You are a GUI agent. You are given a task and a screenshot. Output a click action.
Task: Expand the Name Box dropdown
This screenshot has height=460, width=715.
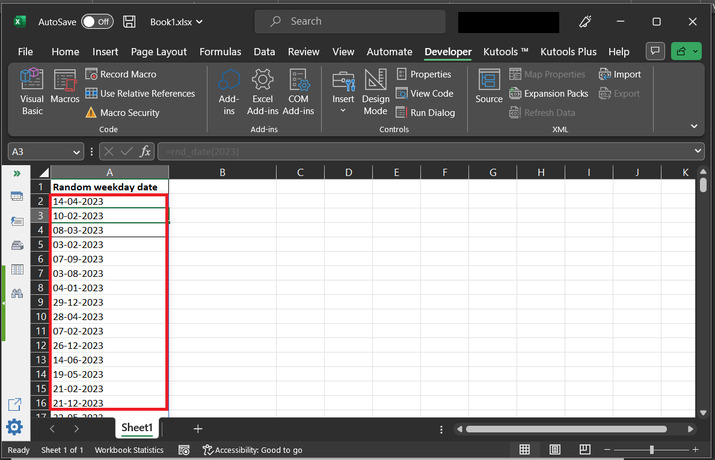[x=75, y=151]
